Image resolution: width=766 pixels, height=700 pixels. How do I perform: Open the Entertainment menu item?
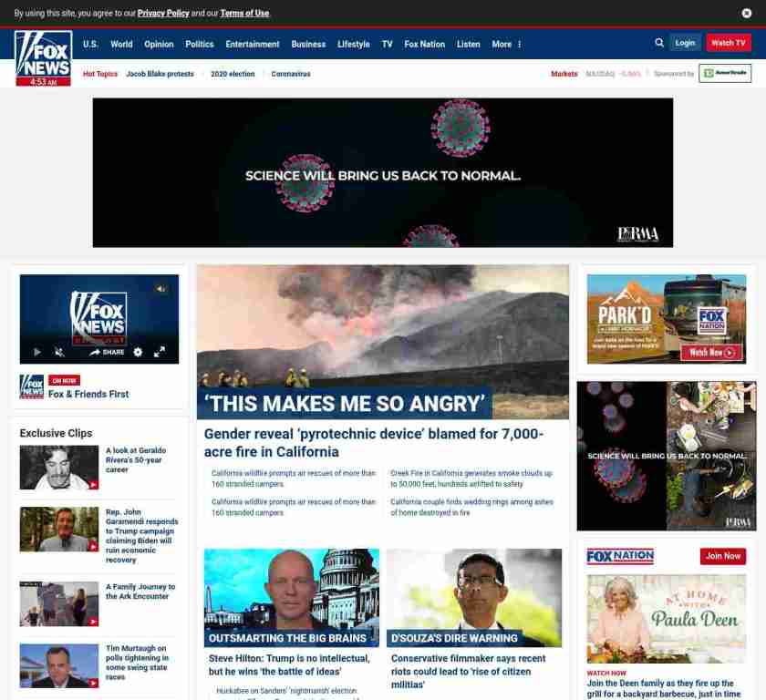(253, 44)
